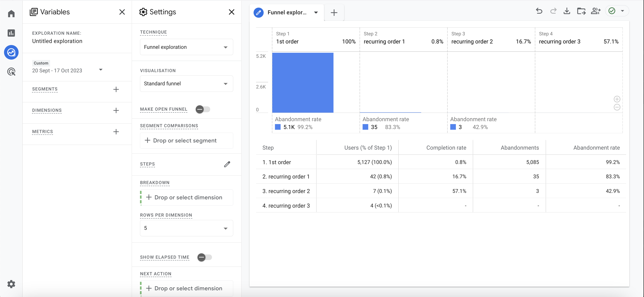Image resolution: width=644 pixels, height=297 pixels.
Task: Share exploration with add-people icon
Action: 596,11
